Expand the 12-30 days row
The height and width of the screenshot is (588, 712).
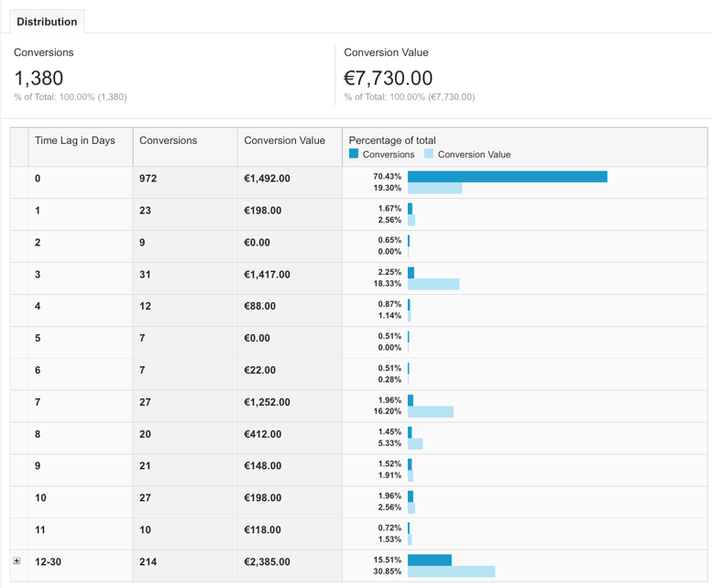coord(16,561)
